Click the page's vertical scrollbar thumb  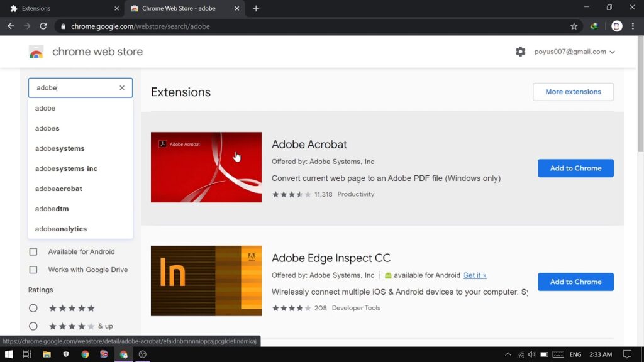[640, 94]
